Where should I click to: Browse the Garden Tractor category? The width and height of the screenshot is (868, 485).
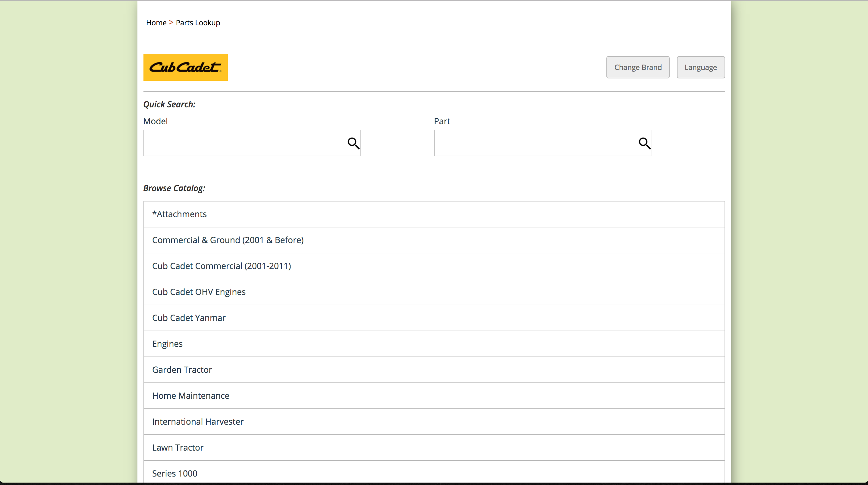[434, 370]
